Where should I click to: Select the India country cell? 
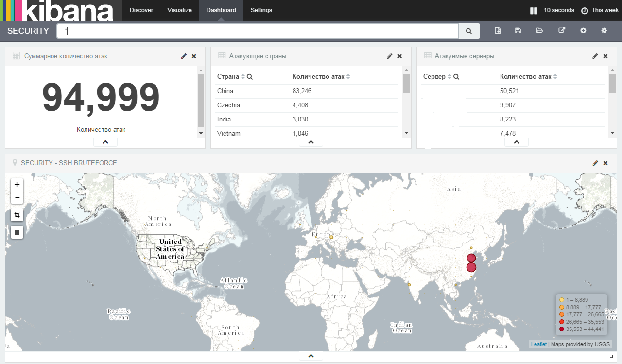pyautogui.click(x=224, y=119)
